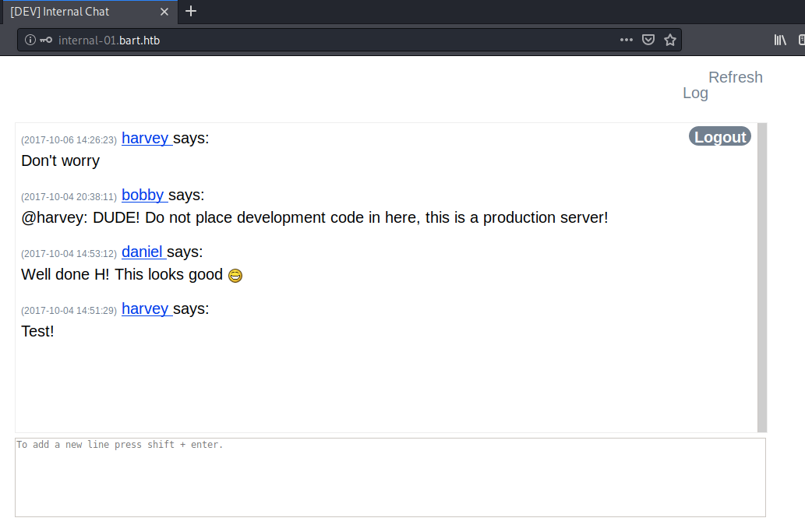The width and height of the screenshot is (805, 532).
Task: Open the Log link
Action: (x=695, y=93)
